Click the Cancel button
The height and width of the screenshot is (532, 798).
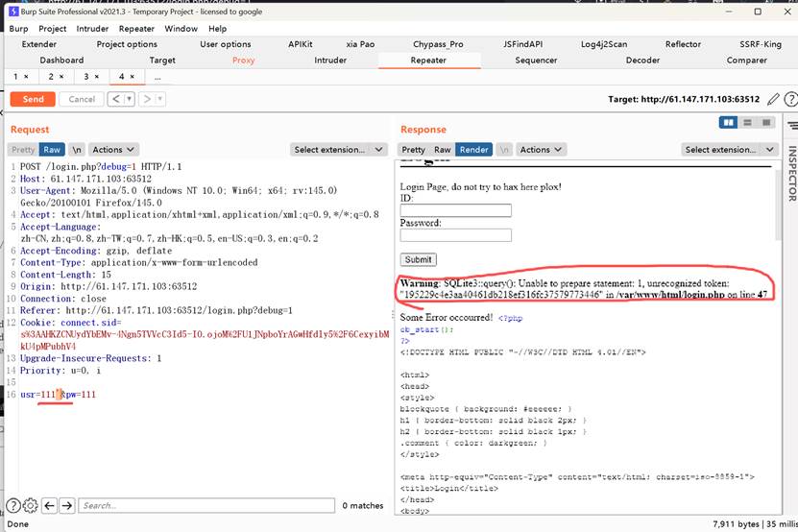pos(82,99)
